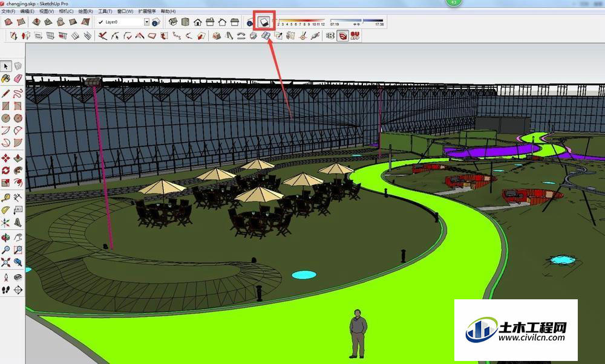This screenshot has height=364, width=605.
Task: Select the Axes tool
Action: pyautogui.click(x=6, y=222)
